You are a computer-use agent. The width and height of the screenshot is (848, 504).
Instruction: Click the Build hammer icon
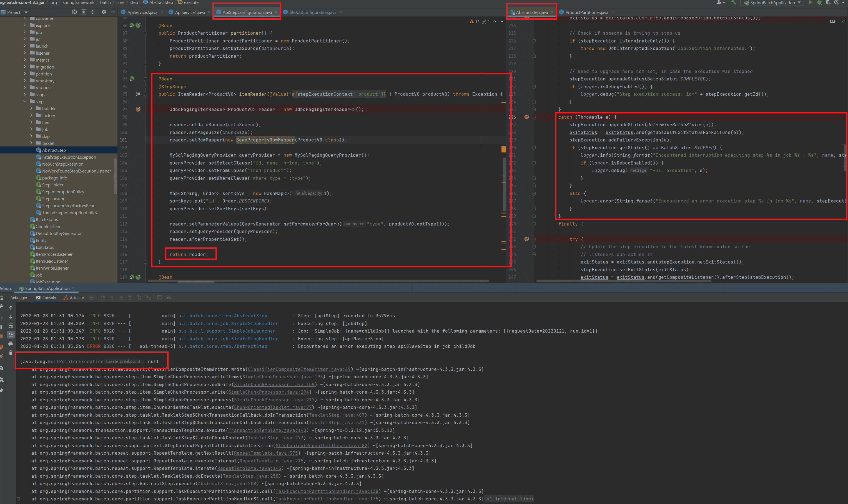coord(734,2)
